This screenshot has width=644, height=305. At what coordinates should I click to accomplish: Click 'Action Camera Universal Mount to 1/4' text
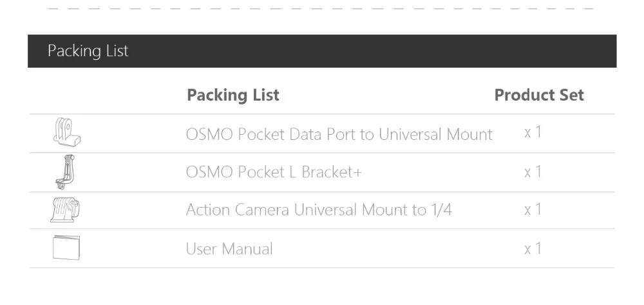(x=318, y=210)
